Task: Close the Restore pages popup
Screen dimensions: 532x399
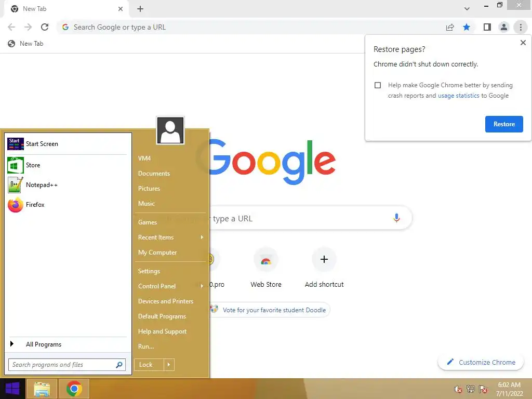Action: [523, 43]
